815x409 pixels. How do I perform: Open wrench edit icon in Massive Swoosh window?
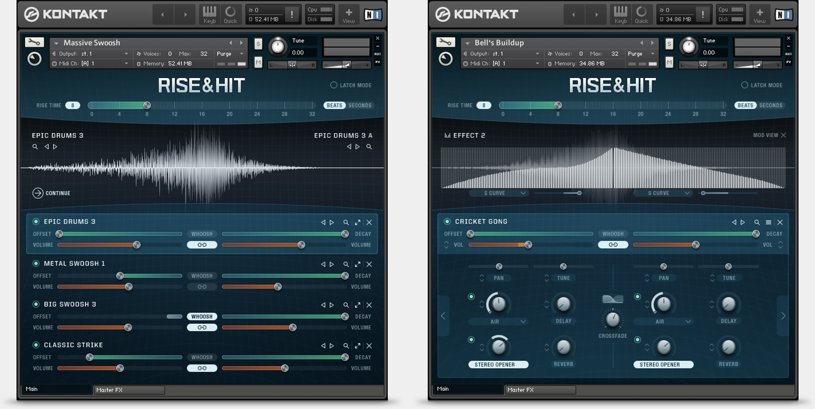pyautogui.click(x=34, y=42)
